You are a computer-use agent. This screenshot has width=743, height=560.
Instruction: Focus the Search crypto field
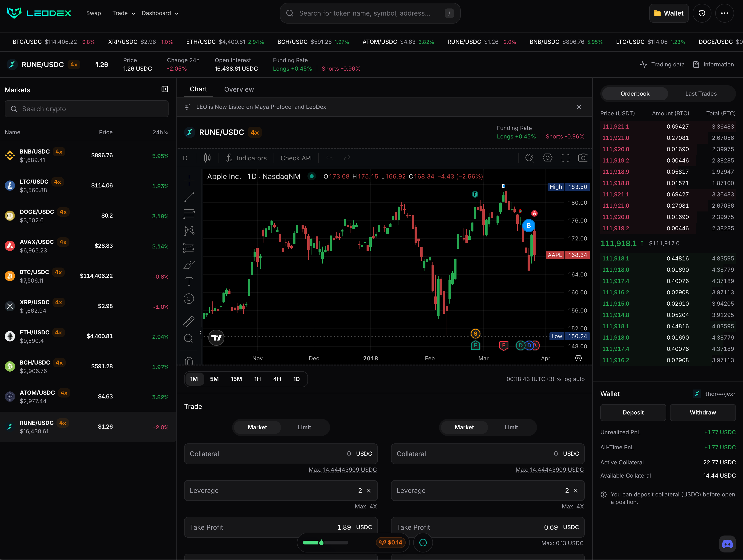click(x=87, y=109)
